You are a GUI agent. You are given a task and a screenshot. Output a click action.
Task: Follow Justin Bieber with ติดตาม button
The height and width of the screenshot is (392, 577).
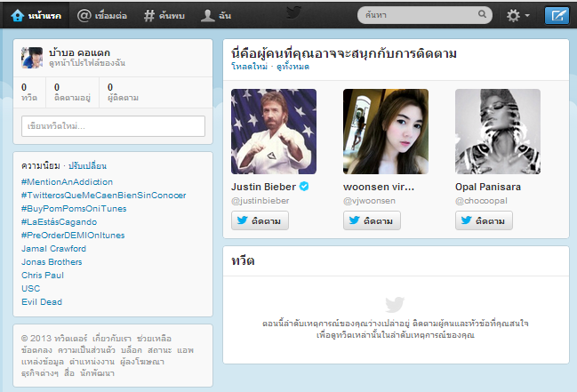260,220
